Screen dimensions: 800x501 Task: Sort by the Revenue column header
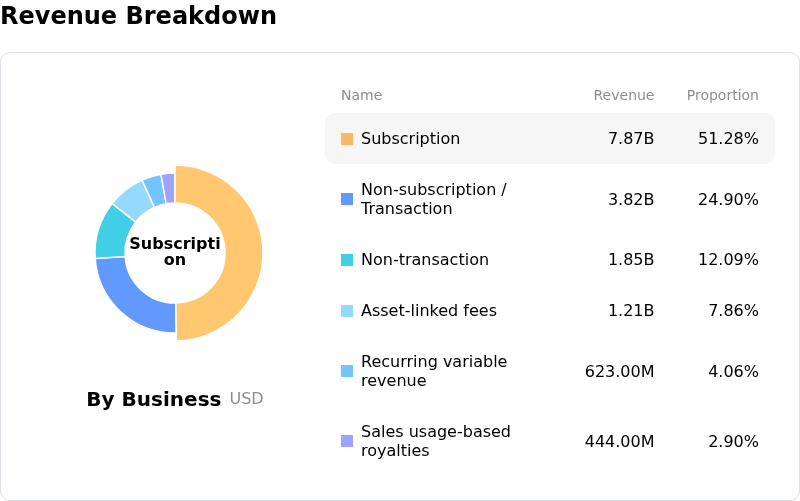tap(623, 96)
